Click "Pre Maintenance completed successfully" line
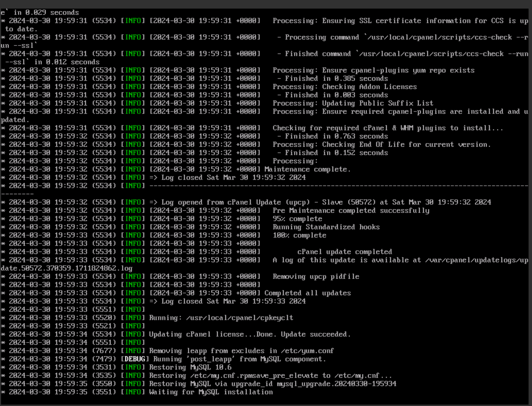 pyautogui.click(x=351, y=210)
